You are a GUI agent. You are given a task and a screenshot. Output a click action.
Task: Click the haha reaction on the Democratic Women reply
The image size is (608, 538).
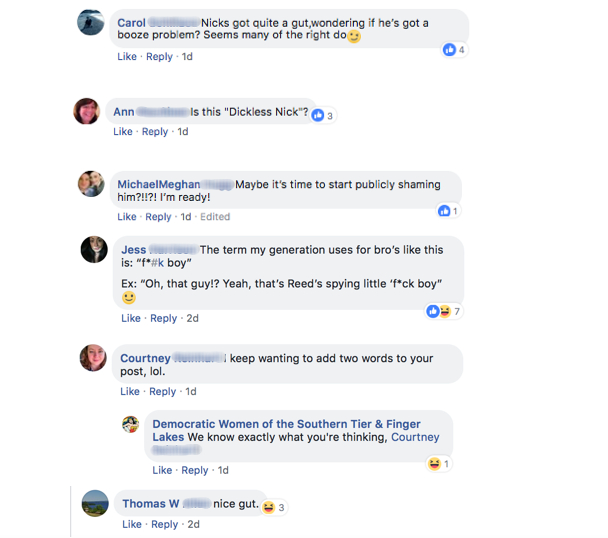click(x=434, y=464)
